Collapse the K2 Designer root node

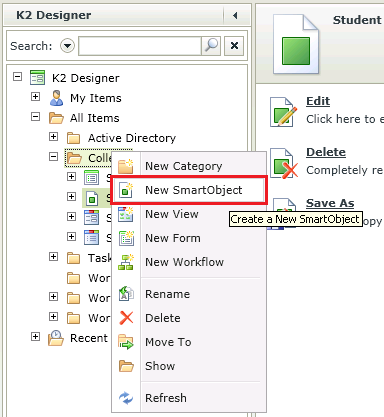17,77
